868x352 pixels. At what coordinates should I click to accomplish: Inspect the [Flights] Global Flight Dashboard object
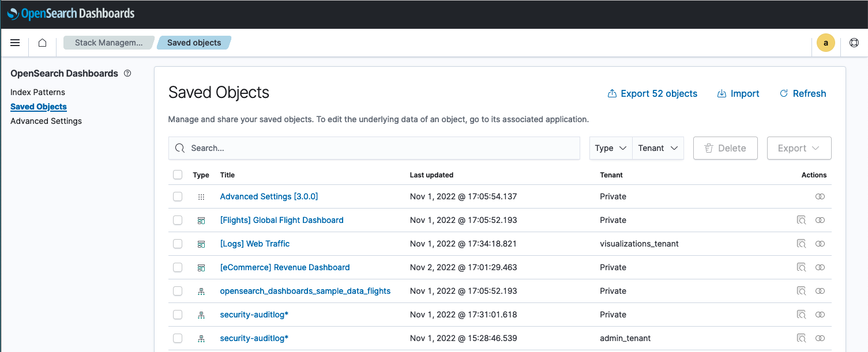click(801, 220)
